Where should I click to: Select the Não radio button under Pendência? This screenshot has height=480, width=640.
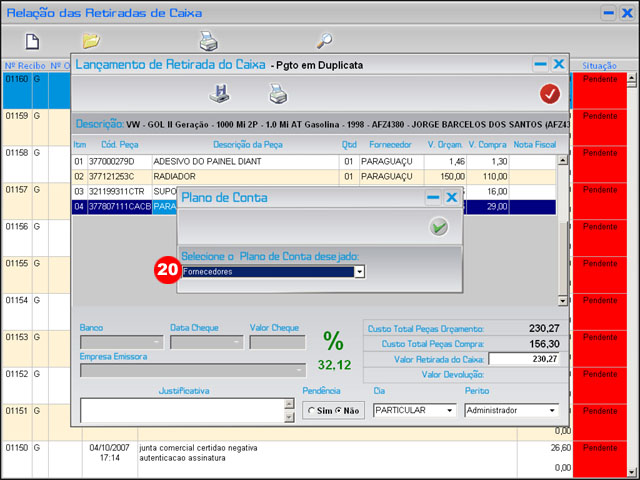(338, 410)
